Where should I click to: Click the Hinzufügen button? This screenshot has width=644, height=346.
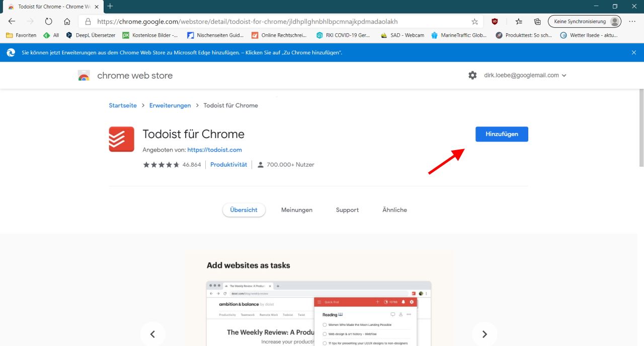502,134
